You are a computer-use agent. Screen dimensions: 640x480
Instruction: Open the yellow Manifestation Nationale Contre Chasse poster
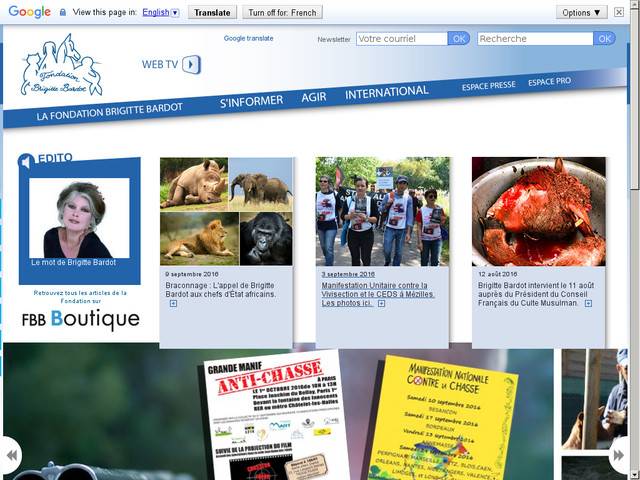[x=443, y=418]
